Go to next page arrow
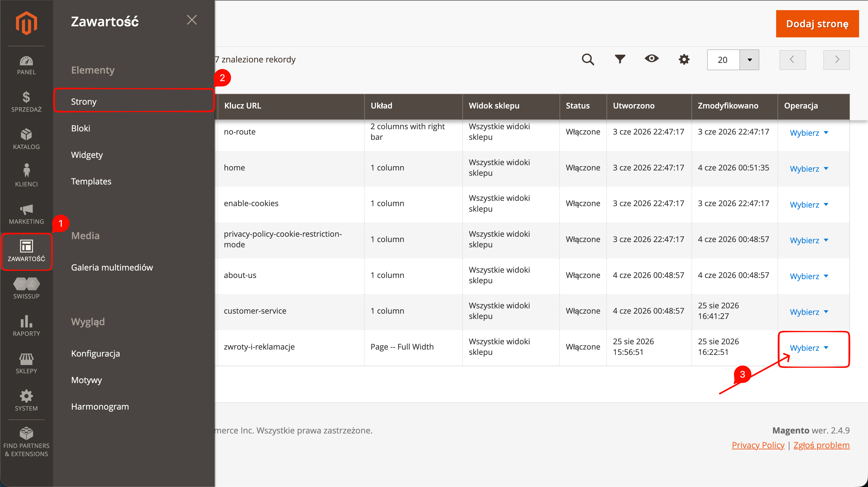 point(836,60)
